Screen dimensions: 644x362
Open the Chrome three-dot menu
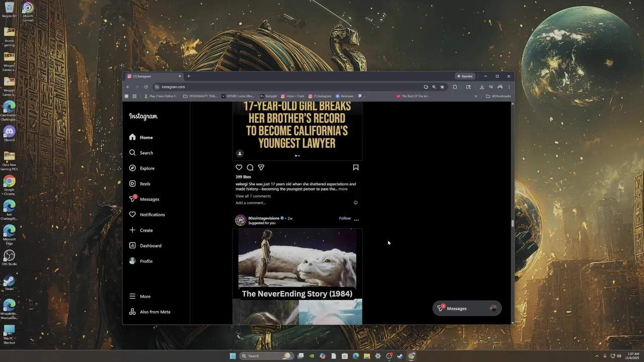point(509,87)
